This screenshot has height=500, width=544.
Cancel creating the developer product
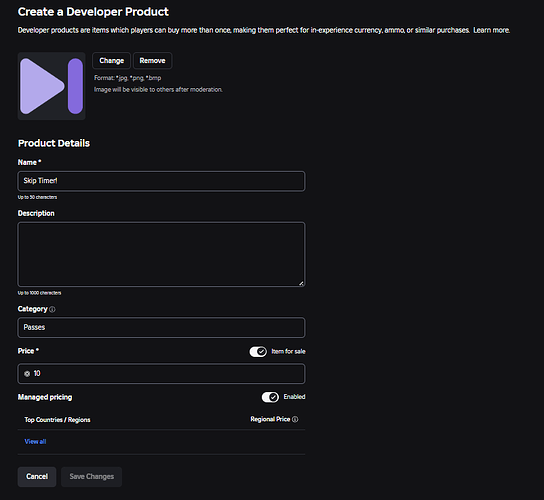click(37, 476)
